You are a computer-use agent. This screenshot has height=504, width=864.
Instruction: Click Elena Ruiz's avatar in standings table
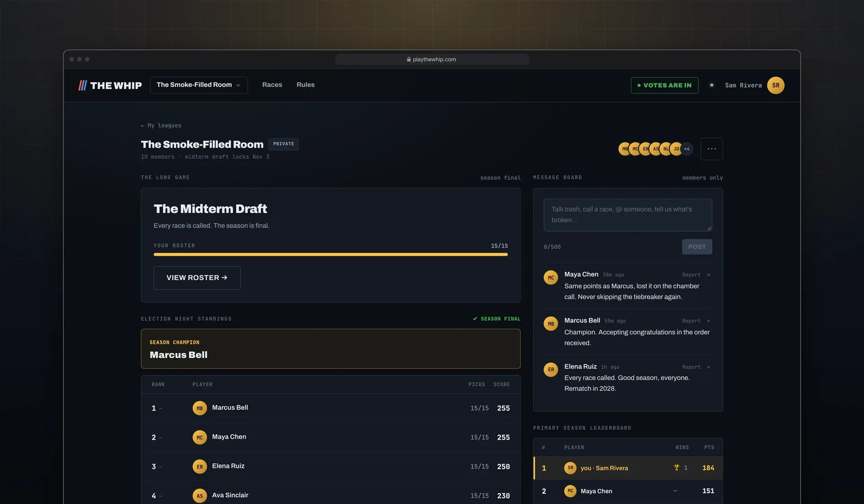(200, 467)
